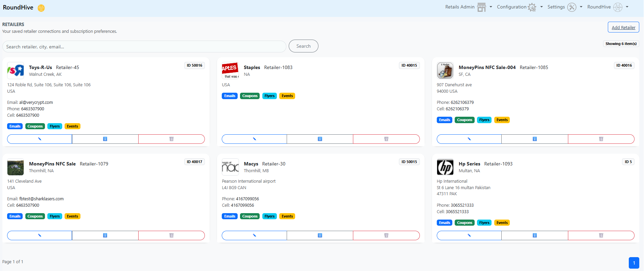Expand the RoundHive user dropdown
The width and height of the screenshot is (644, 271).
click(x=607, y=7)
